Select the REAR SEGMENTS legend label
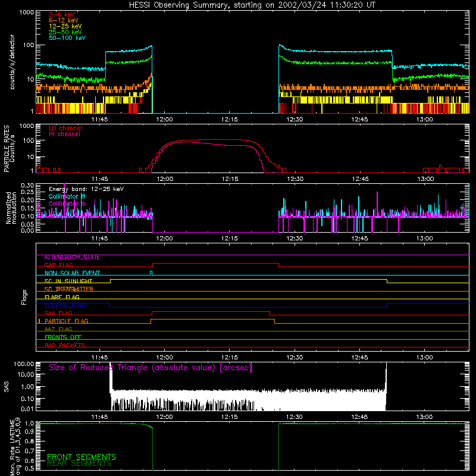The height and width of the screenshot is (476, 476). 79,464
